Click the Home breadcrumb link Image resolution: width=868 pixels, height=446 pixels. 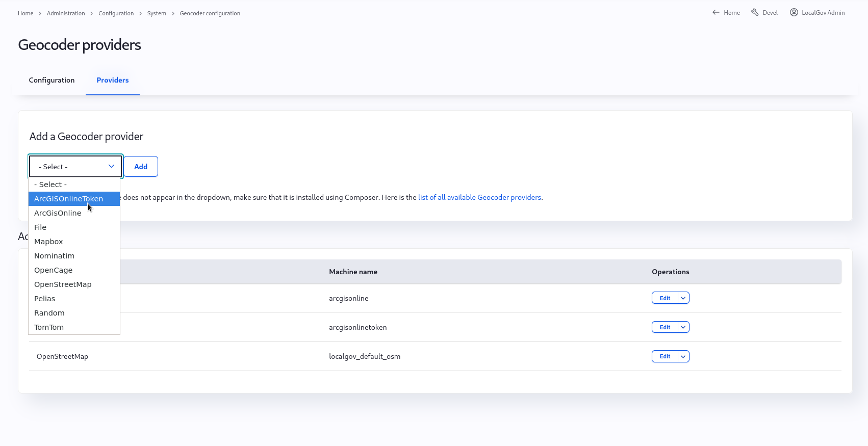coord(25,13)
